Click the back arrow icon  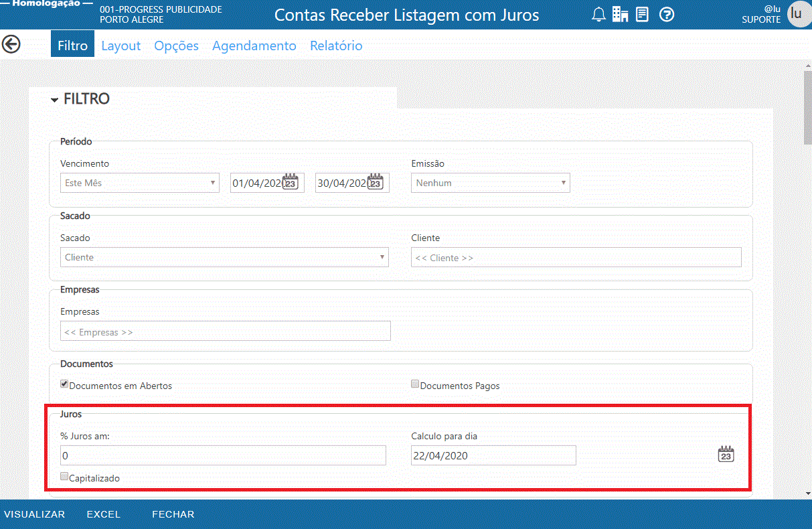11,44
